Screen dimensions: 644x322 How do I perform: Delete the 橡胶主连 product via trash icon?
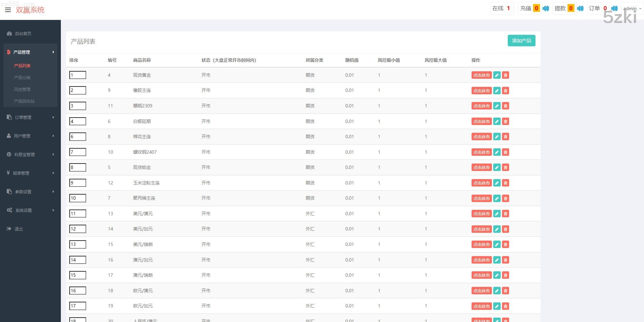pos(505,91)
